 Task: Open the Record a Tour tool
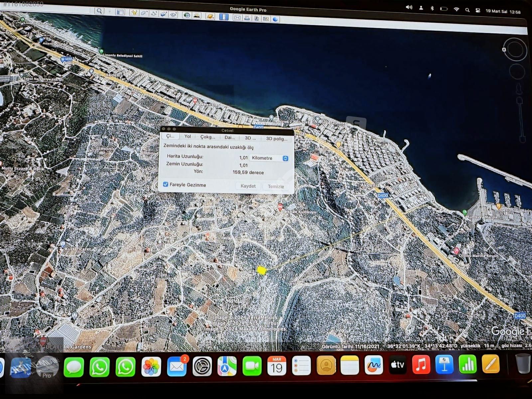(173, 14)
